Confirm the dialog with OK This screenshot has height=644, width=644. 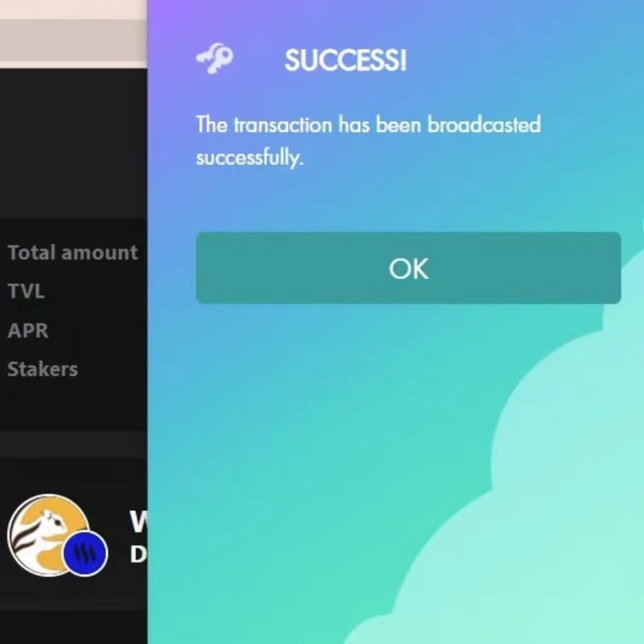click(x=408, y=268)
